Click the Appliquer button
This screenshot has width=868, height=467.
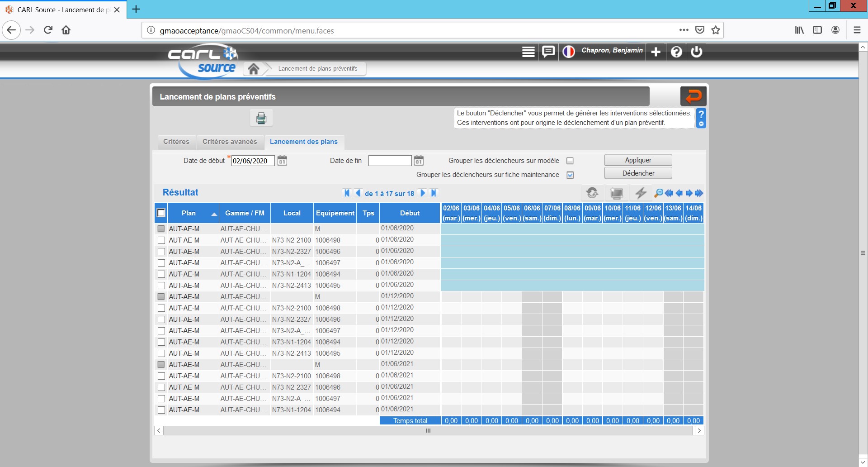[x=638, y=160]
